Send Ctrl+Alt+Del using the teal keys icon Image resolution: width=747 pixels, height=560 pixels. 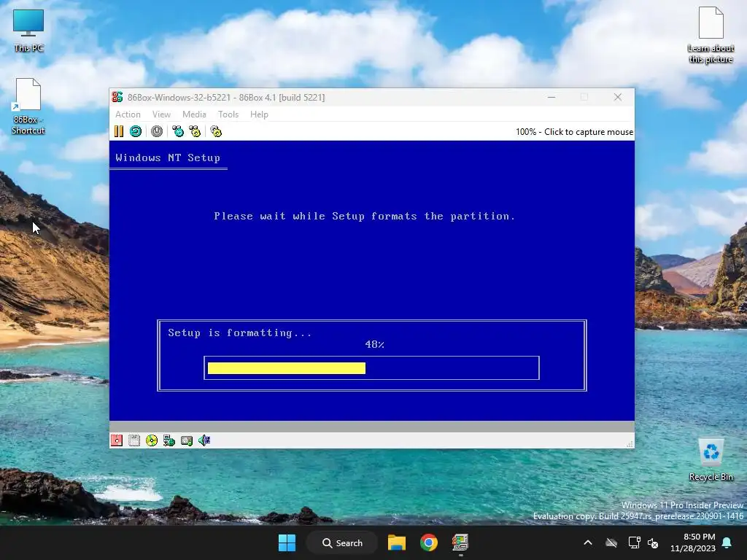tap(178, 131)
